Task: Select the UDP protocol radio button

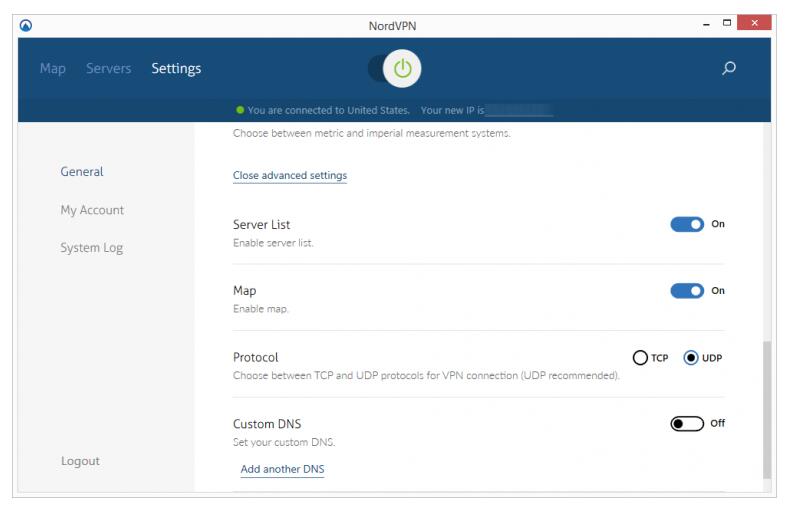Action: tap(691, 358)
